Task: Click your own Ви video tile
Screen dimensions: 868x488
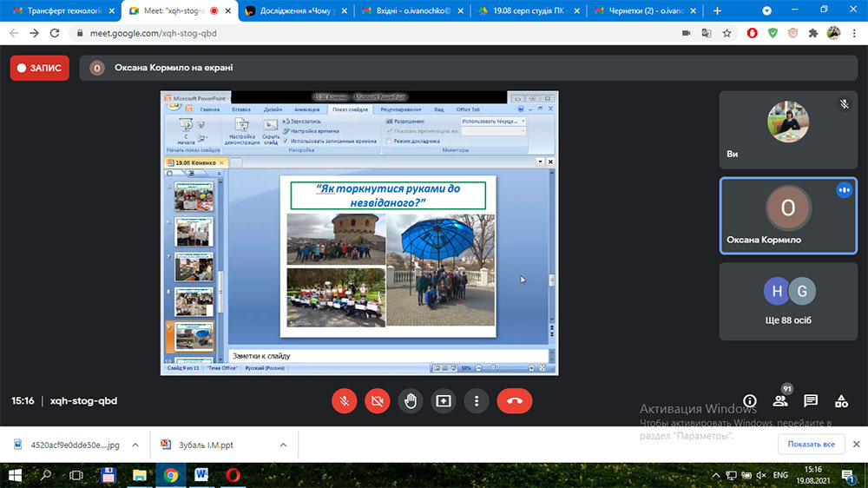Action: 788,130
